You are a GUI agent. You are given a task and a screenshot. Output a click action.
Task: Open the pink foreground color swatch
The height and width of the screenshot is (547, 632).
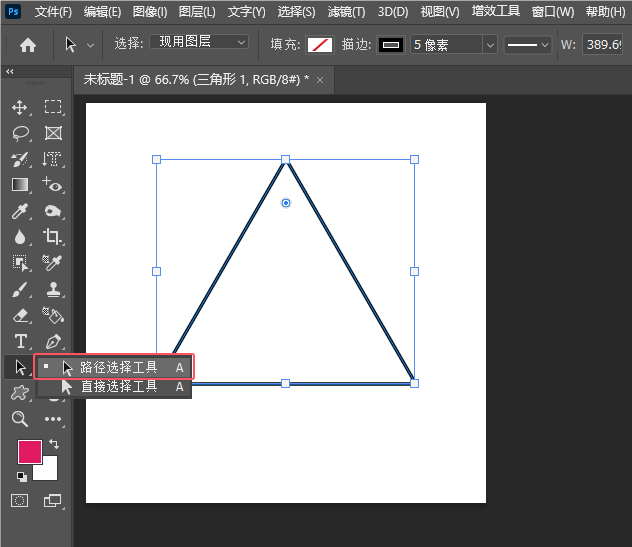pyautogui.click(x=29, y=452)
